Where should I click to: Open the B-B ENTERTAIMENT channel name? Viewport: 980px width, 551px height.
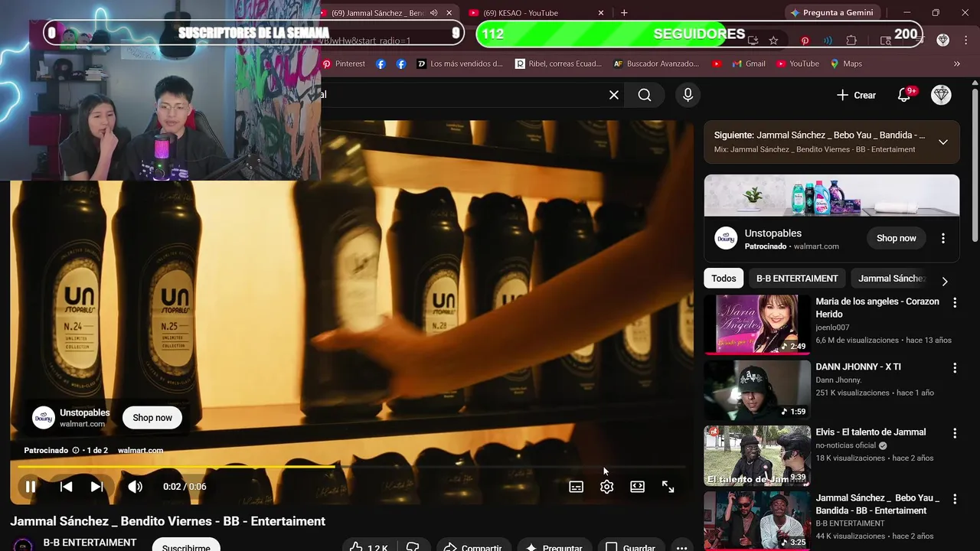point(90,543)
